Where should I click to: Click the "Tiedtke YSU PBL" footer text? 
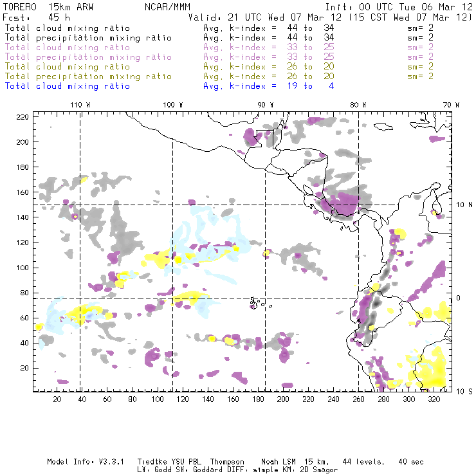tap(168, 462)
